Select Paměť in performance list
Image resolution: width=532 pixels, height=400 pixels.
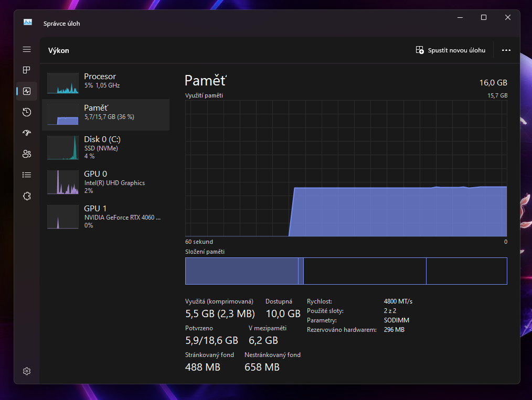(x=105, y=112)
